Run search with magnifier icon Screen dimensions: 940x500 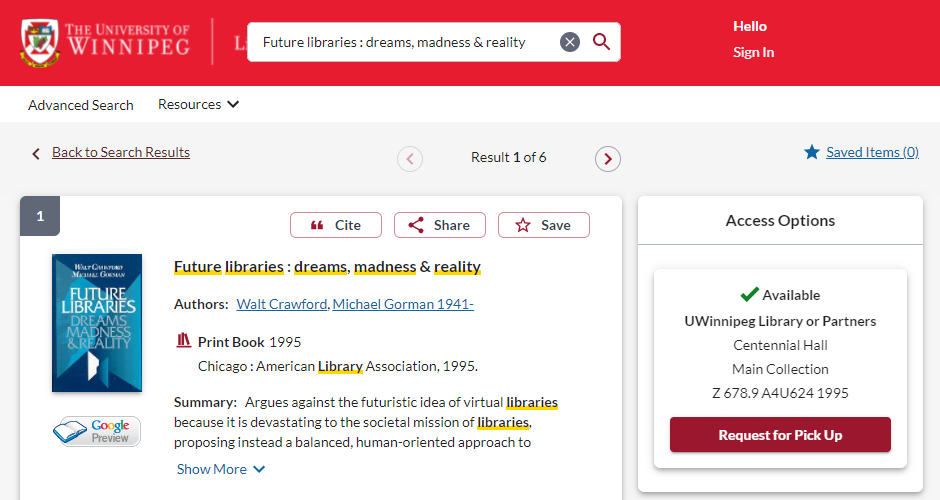click(601, 42)
